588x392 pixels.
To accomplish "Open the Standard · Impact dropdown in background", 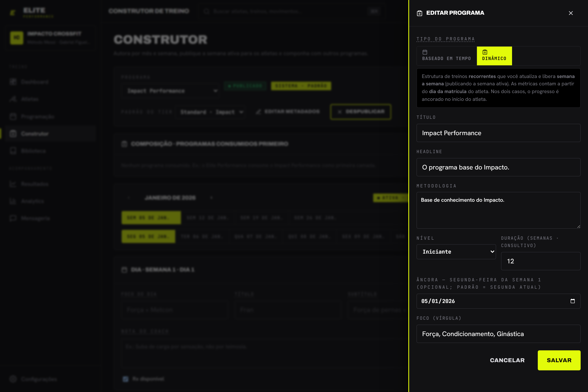I will (x=210, y=112).
